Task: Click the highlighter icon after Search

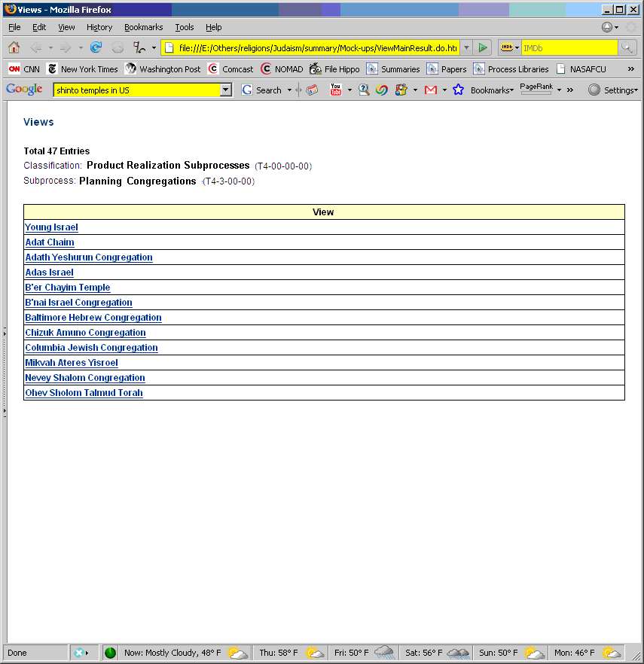Action: point(313,90)
